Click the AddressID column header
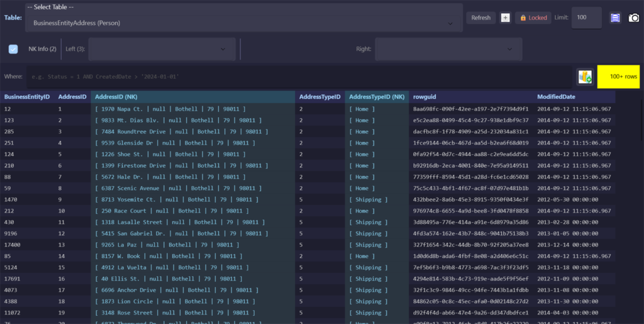The image size is (644, 324). click(72, 97)
